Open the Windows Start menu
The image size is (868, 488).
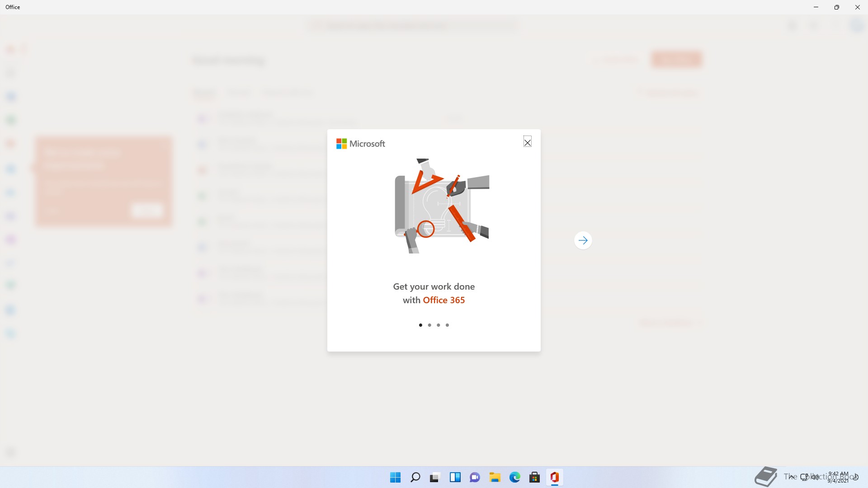395,477
